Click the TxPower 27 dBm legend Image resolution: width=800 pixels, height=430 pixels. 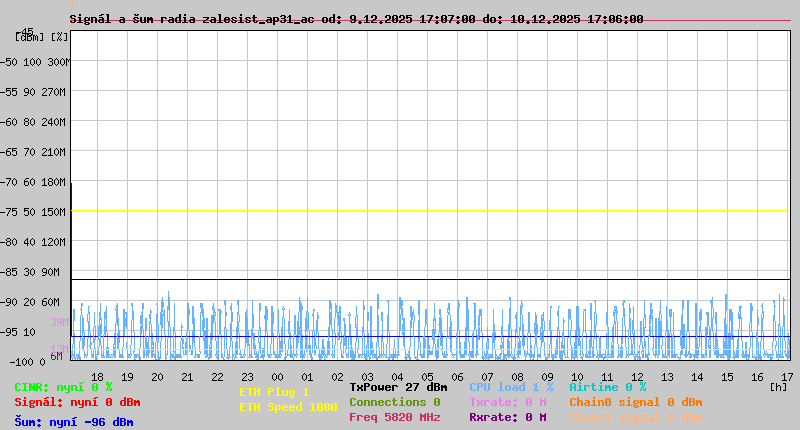[398, 387]
